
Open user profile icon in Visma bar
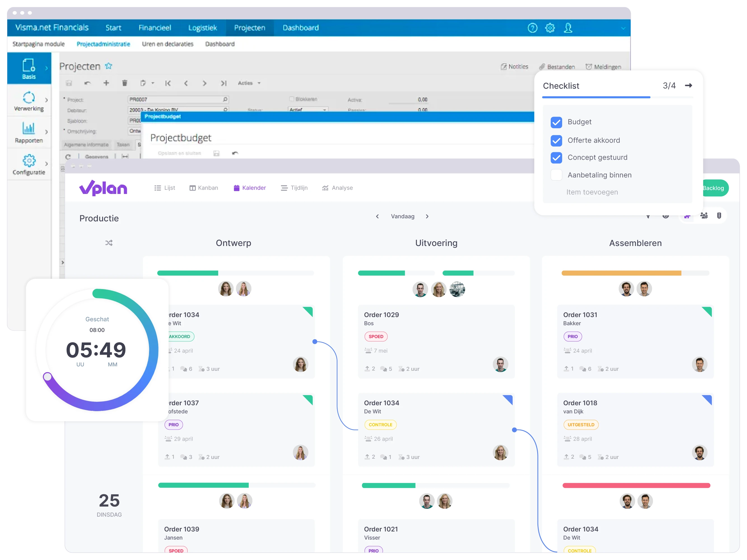568,28
